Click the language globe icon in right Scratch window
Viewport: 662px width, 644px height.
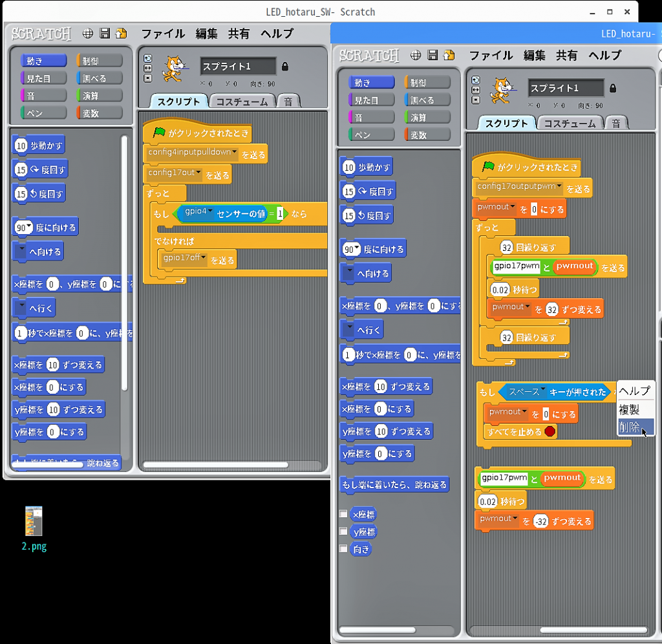pos(416,55)
